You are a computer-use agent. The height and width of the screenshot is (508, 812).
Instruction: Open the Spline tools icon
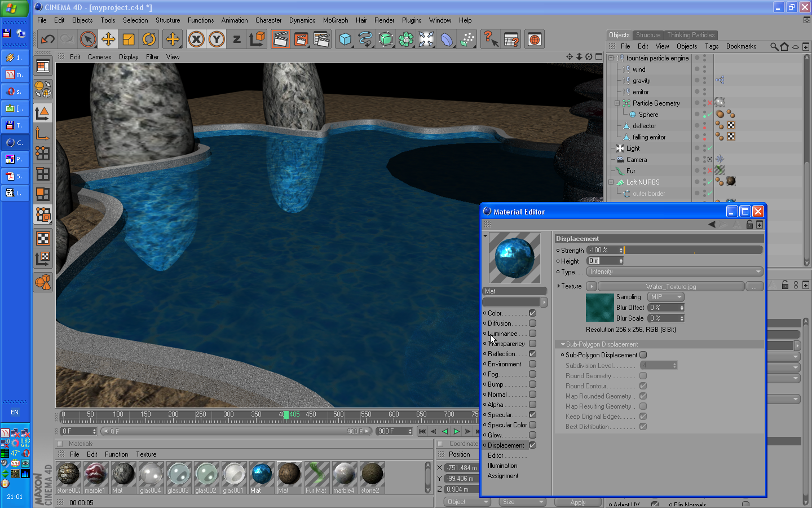pos(365,39)
